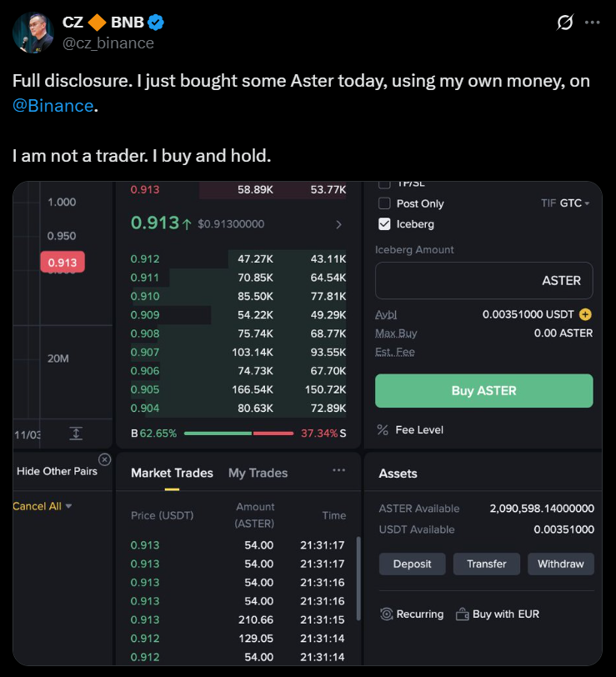Viewport: 616px width, 677px height.
Task: Select the Market Trades tab
Action: [172, 473]
